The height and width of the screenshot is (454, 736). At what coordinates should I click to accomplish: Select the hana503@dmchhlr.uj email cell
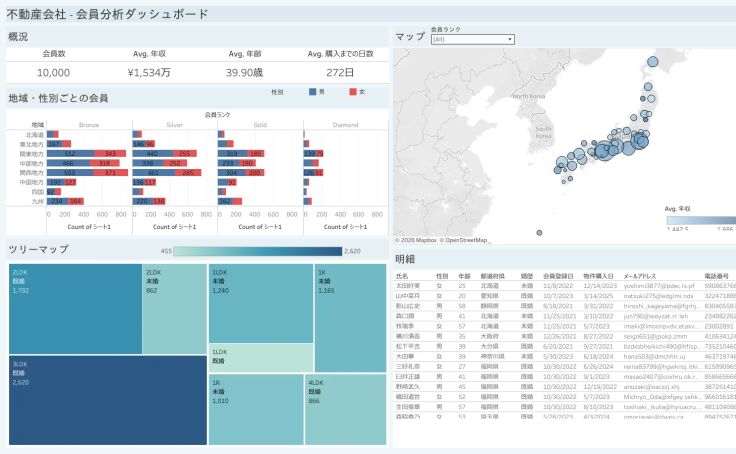pos(655,357)
